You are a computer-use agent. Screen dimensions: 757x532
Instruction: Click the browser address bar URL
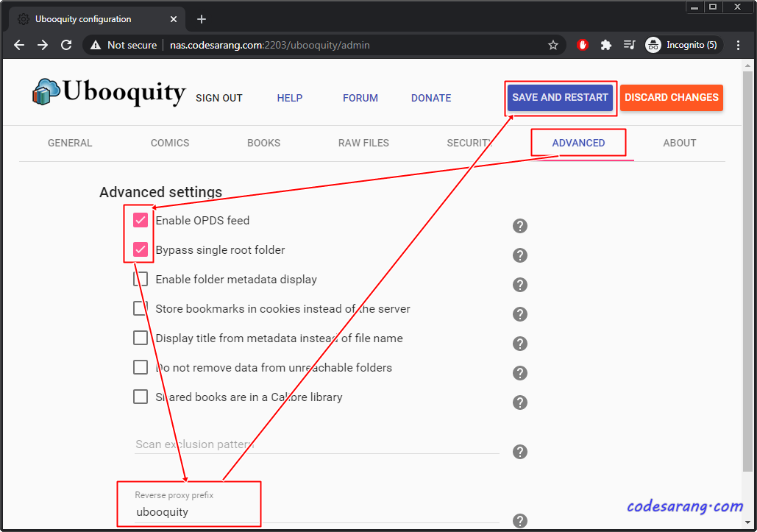pos(270,45)
